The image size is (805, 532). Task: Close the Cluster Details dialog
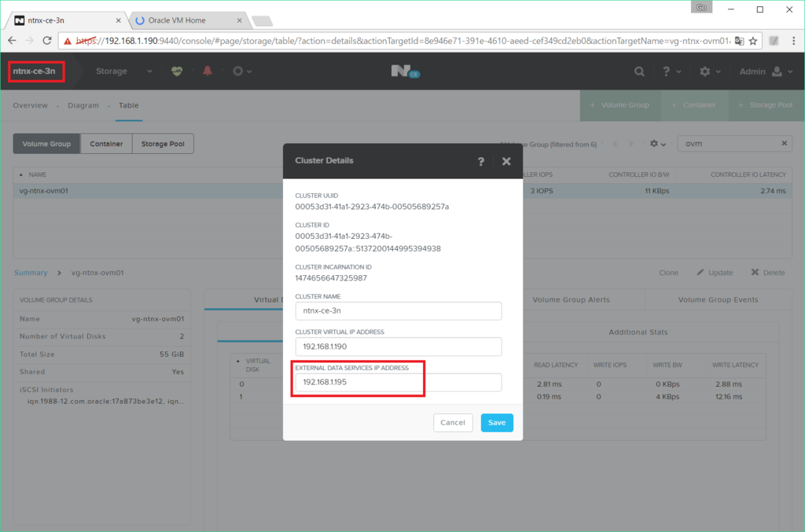[x=506, y=162]
